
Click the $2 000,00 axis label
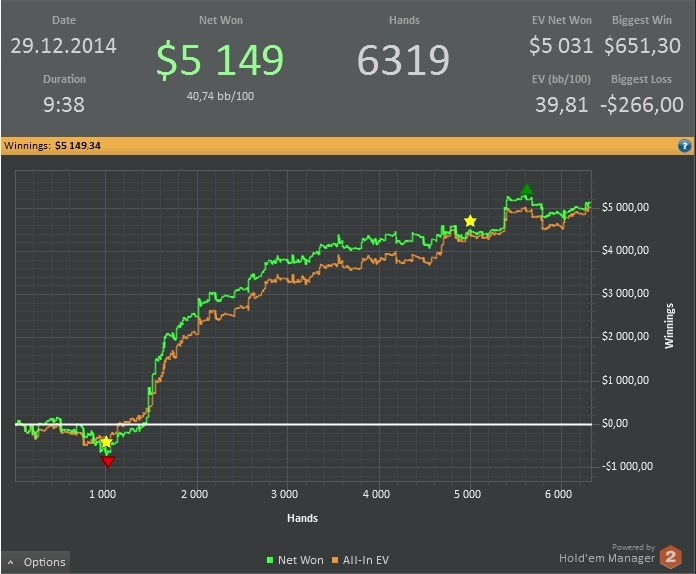(625, 336)
